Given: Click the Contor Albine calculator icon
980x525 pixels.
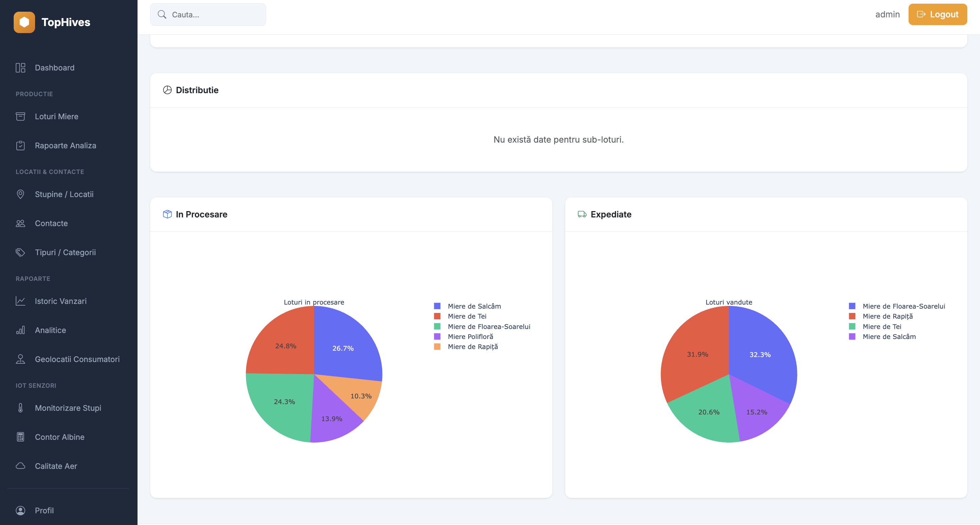Looking at the screenshot, I should [21, 437].
